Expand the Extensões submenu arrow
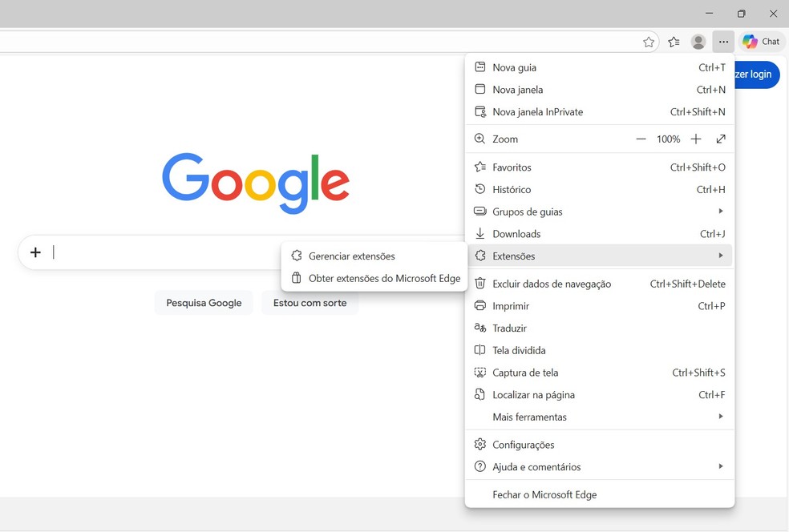 click(x=721, y=256)
